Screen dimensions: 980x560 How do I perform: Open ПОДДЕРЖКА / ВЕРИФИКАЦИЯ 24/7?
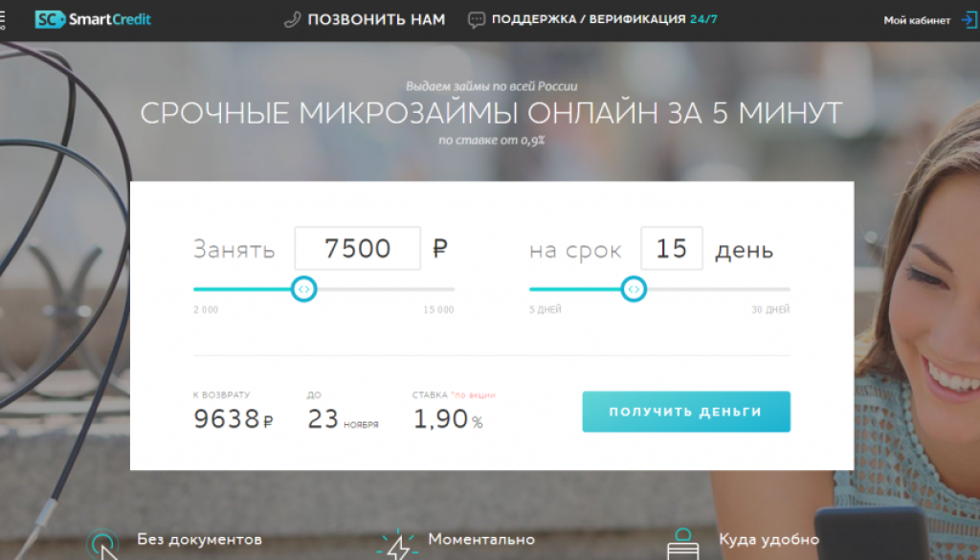605,19
